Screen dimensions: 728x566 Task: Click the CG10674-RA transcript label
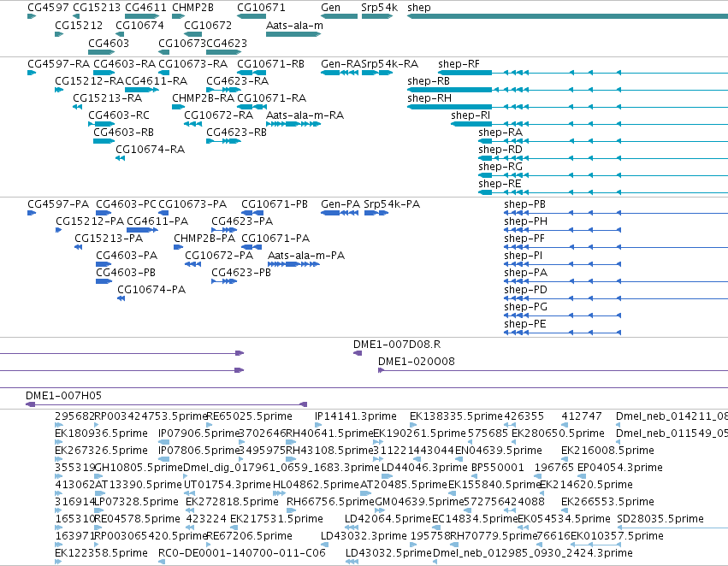coord(150,150)
